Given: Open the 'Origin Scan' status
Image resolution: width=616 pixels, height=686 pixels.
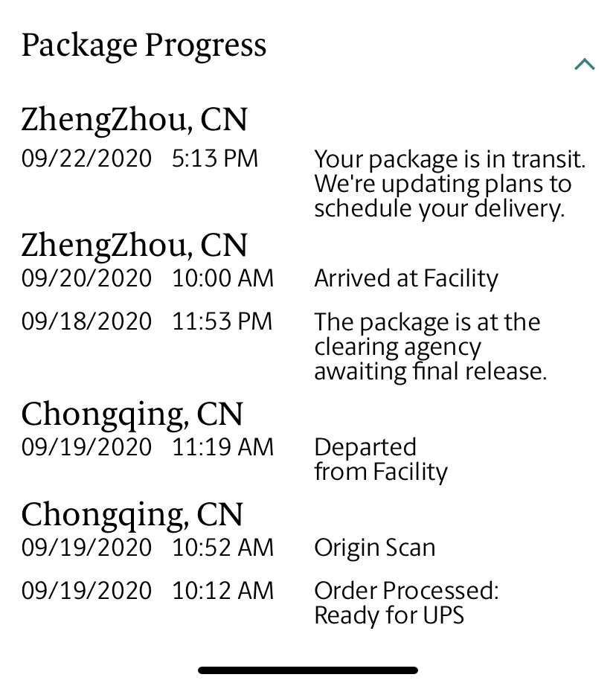Looking at the screenshot, I should pyautogui.click(x=375, y=548).
